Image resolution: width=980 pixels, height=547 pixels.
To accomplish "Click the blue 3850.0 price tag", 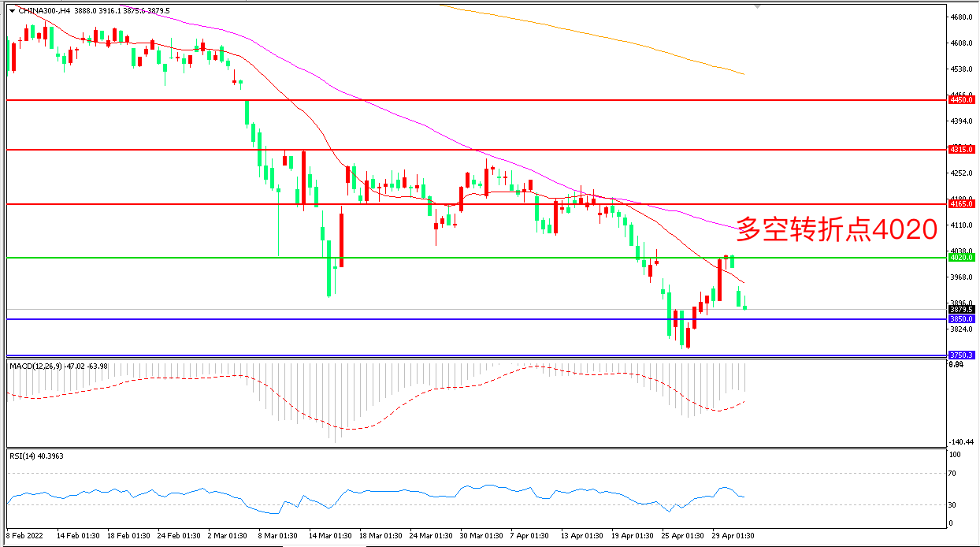I will tap(962, 319).
